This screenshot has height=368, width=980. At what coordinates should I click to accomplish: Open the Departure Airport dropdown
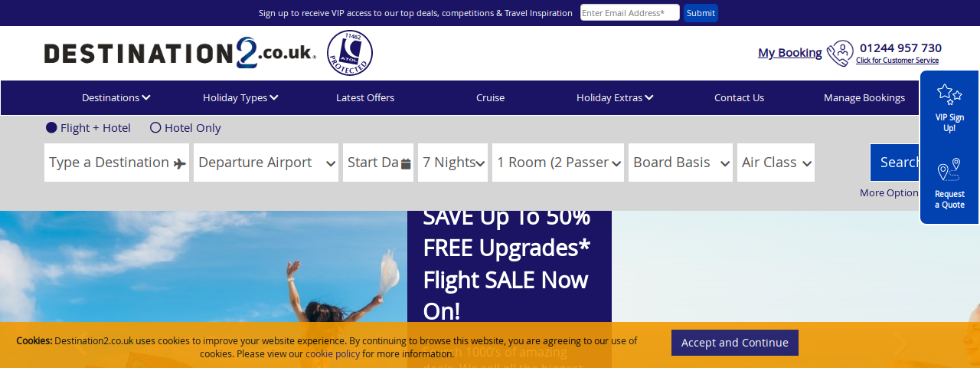(x=266, y=163)
